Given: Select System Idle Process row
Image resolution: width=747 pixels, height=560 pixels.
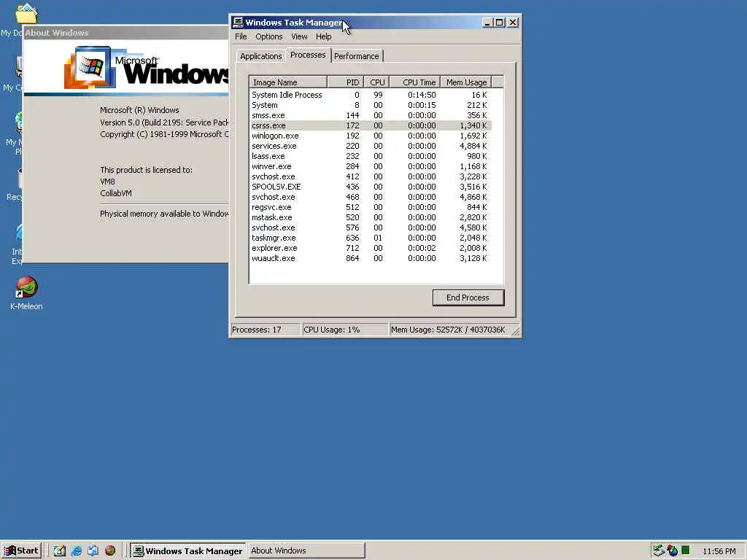Looking at the screenshot, I should pyautogui.click(x=370, y=95).
